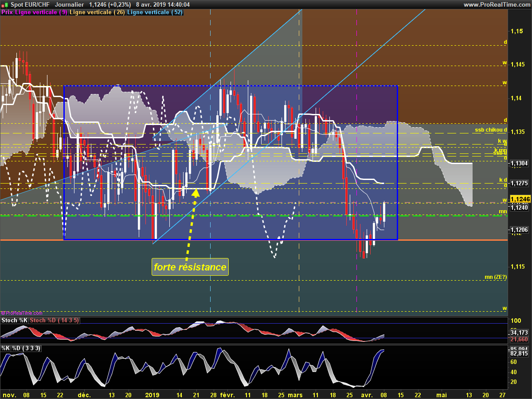Open the Ligne verticale (9) label

coord(41,12)
